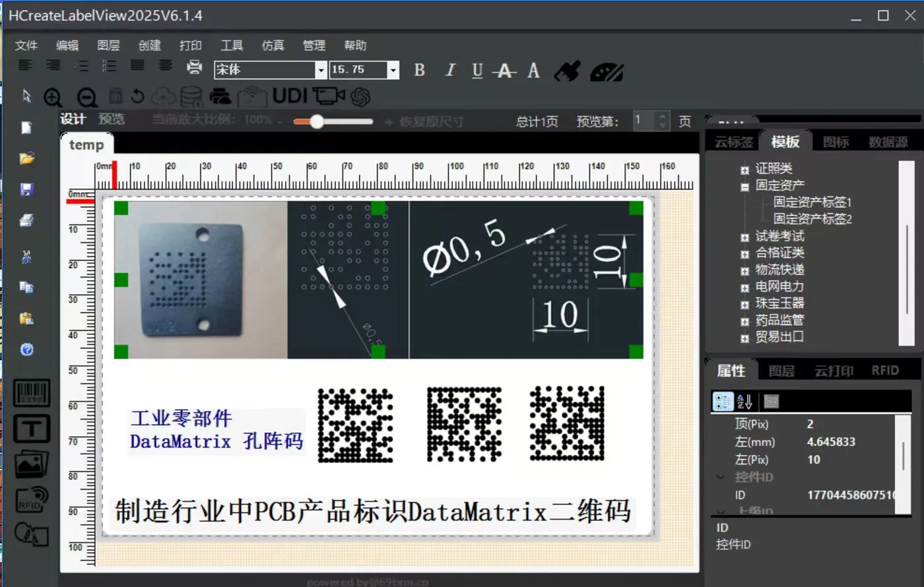Image resolution: width=924 pixels, height=587 pixels.
Task: Select the image insert tool
Action: tap(32, 464)
